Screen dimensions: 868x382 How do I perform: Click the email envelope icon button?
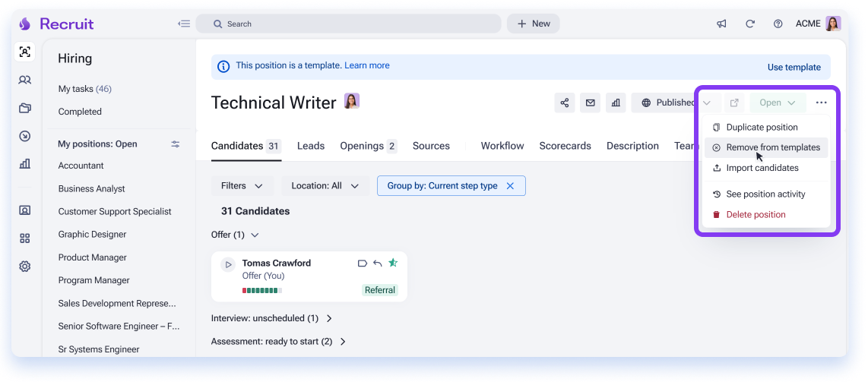590,103
